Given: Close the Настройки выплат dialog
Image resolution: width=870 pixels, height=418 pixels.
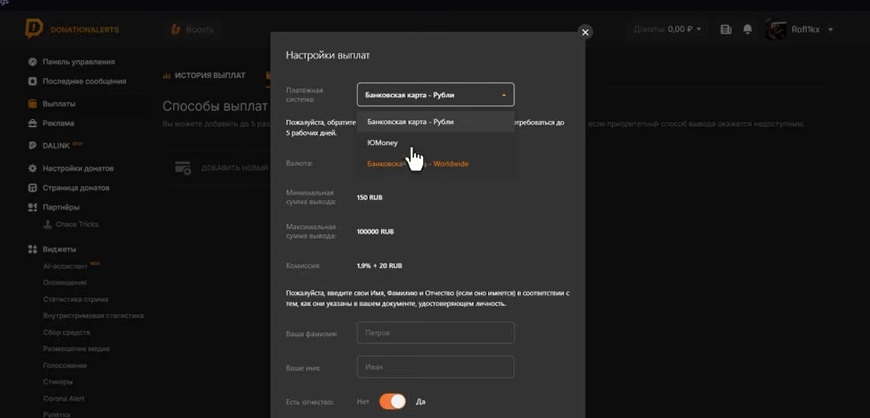Looking at the screenshot, I should pyautogui.click(x=585, y=32).
